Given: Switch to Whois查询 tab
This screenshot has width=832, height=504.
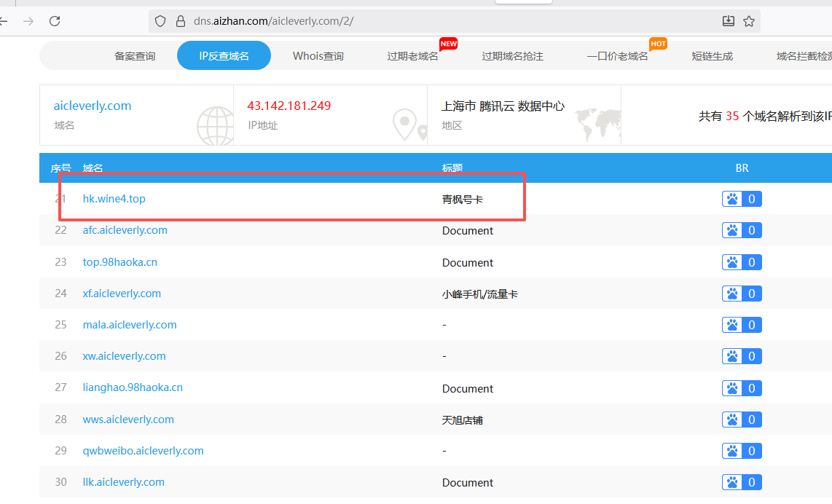Looking at the screenshot, I should tap(318, 56).
